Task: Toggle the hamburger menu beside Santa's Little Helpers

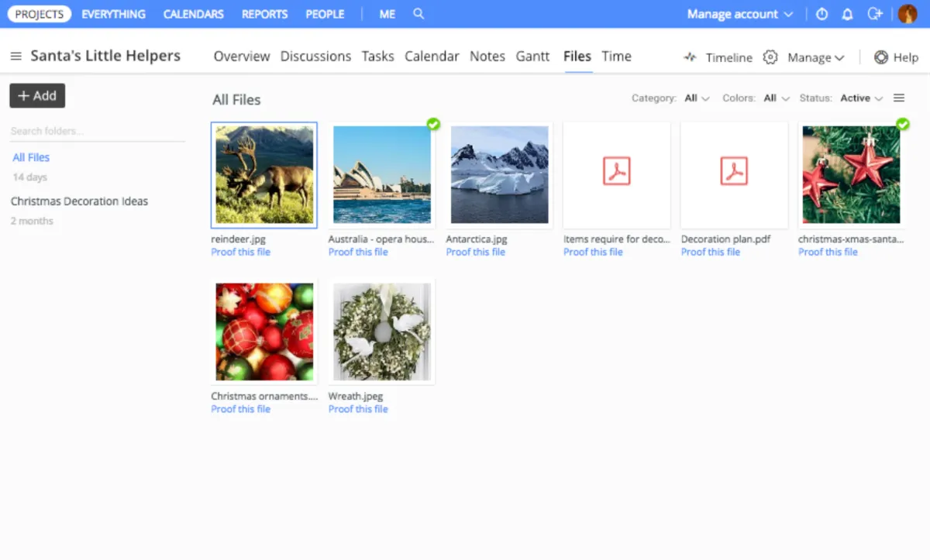Action: [15, 56]
